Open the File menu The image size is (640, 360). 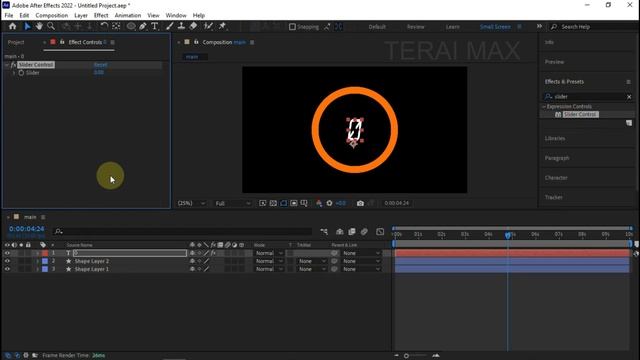[9, 15]
